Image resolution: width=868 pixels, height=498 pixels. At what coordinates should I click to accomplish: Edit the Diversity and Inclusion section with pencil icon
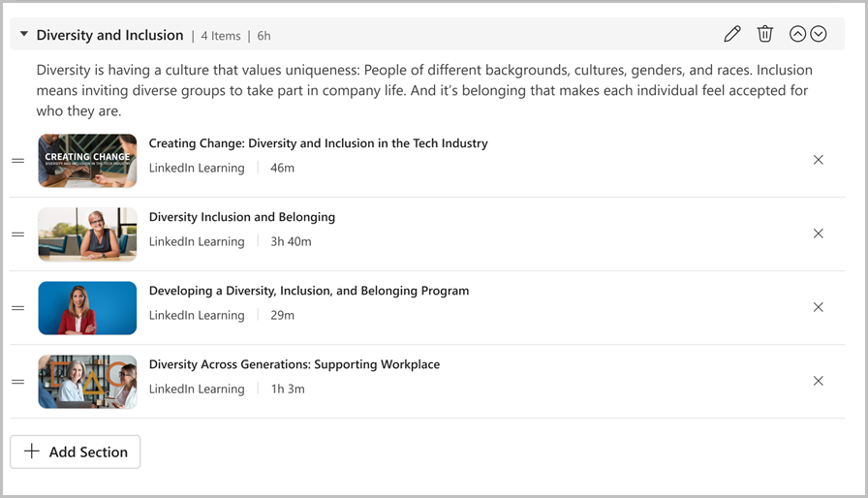(x=731, y=34)
